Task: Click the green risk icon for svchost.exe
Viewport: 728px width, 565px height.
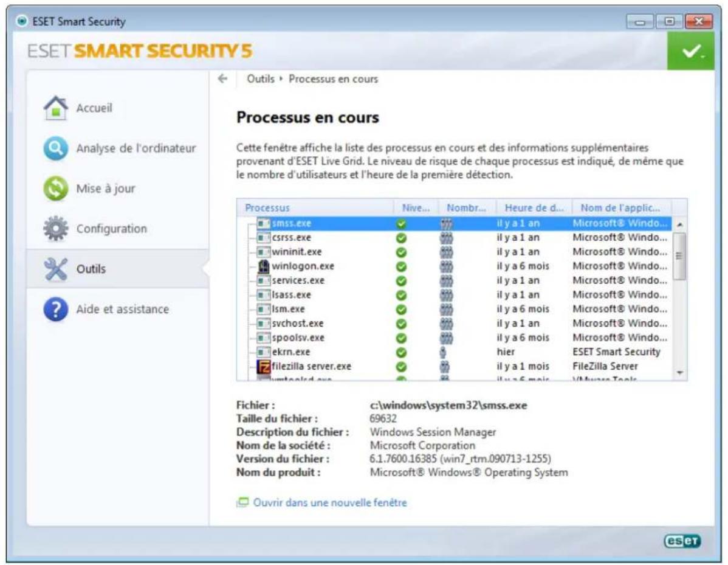Action: click(401, 324)
